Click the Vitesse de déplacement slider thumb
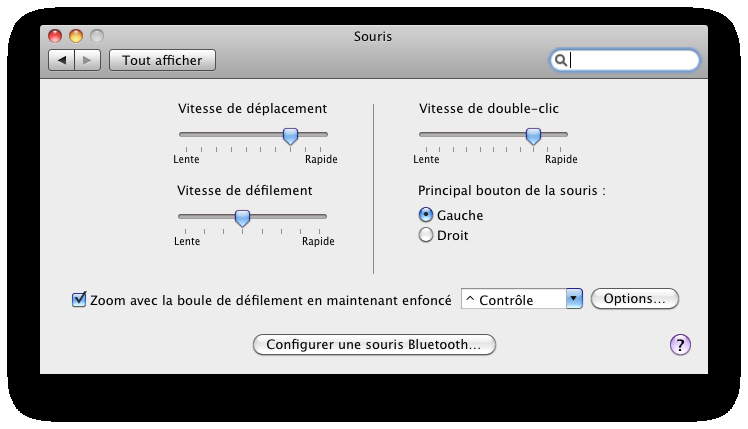The width and height of the screenshot is (748, 429). tap(291, 136)
